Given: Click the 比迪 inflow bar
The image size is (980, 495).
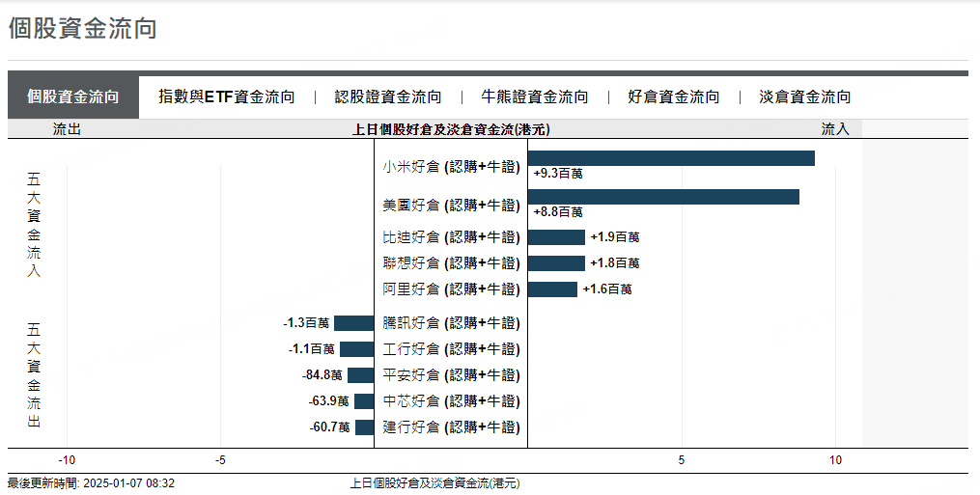Looking at the screenshot, I should coord(556,237).
